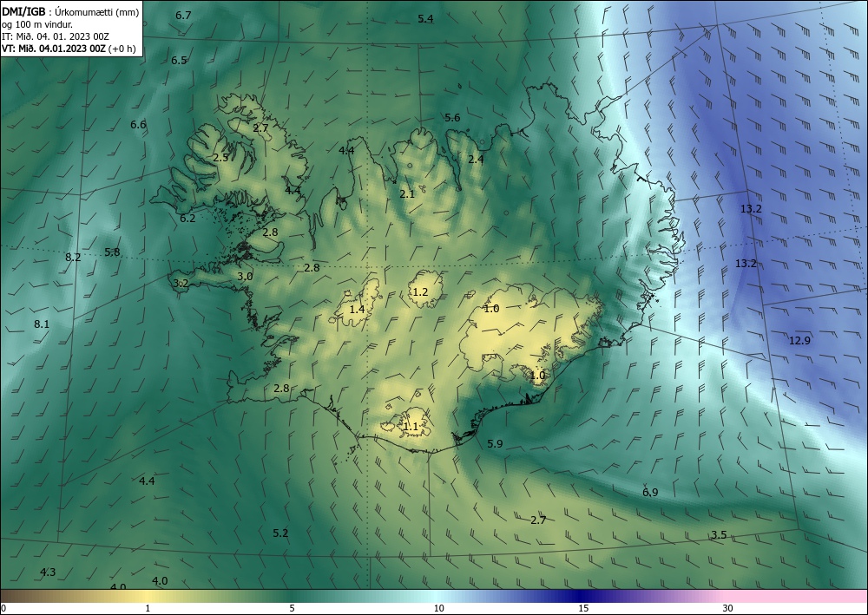The image size is (868, 615).
Task: Click the 8.1 value over the ocean
Action: 42,324
